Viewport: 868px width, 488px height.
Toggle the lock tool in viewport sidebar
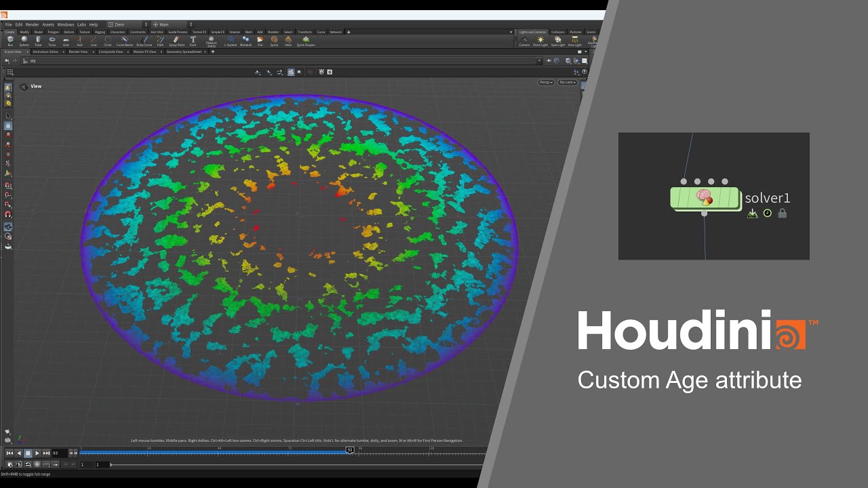pyautogui.click(x=8, y=125)
